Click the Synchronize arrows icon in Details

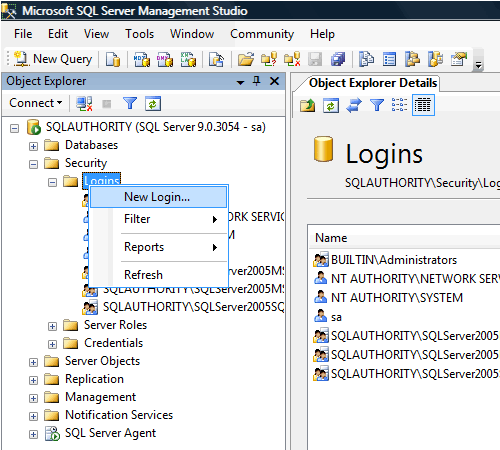[x=354, y=105]
